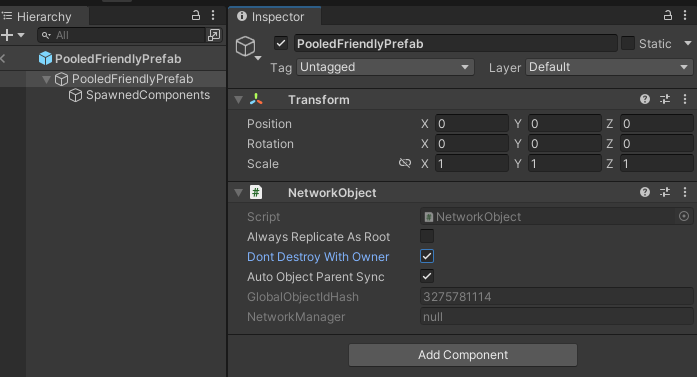Open the Inspector panel's three-dot menu

[685, 16]
